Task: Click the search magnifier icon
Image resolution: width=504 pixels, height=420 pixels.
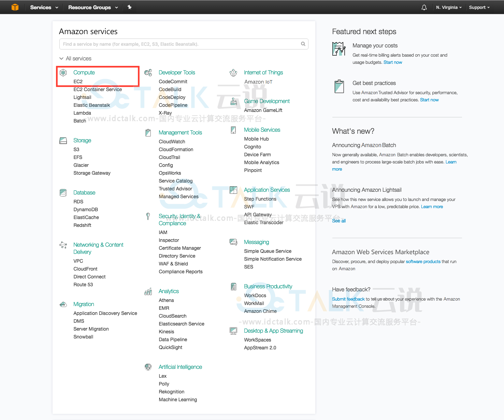Action: pyautogui.click(x=303, y=44)
